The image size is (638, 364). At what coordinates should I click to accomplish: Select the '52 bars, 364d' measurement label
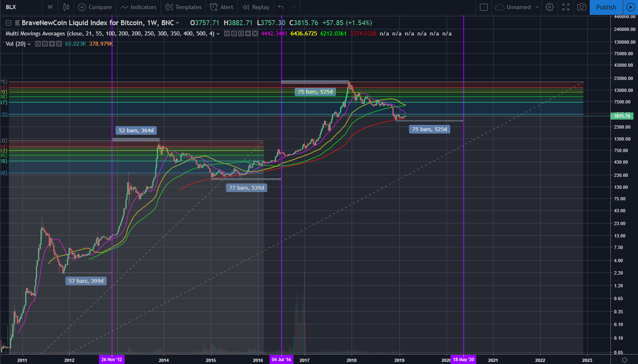tap(136, 131)
